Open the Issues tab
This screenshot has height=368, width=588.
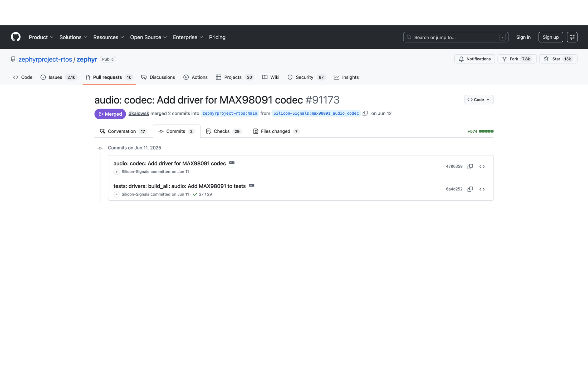tap(59, 77)
